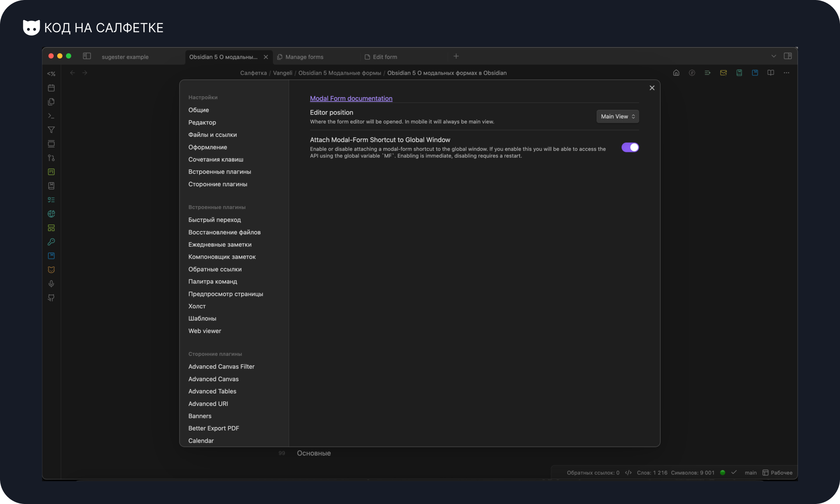The image size is (840, 504).
Task: Open the command terminal ribbon icon
Action: point(51,116)
